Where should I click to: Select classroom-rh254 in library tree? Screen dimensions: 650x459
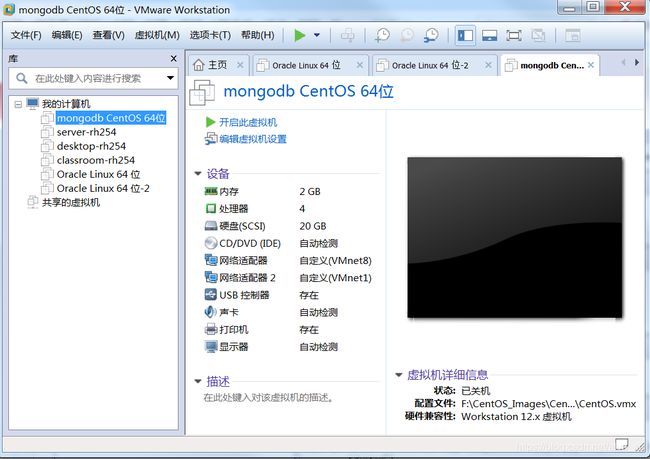96,160
